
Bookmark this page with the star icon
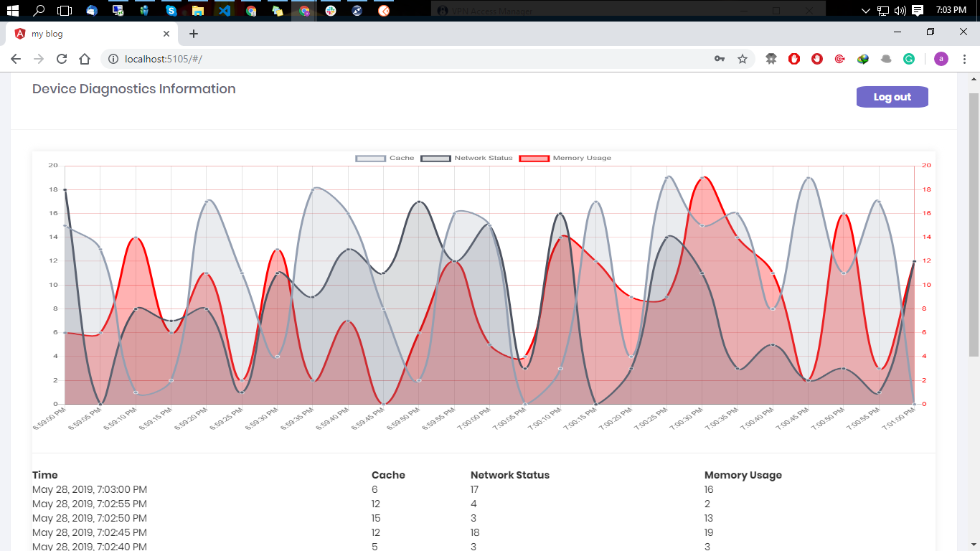pos(743,59)
